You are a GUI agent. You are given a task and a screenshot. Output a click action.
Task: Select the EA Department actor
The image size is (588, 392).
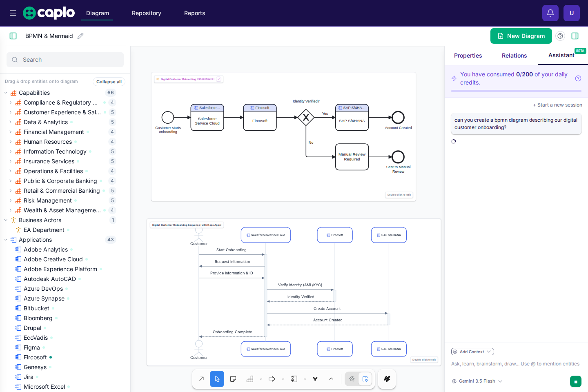tap(44, 230)
